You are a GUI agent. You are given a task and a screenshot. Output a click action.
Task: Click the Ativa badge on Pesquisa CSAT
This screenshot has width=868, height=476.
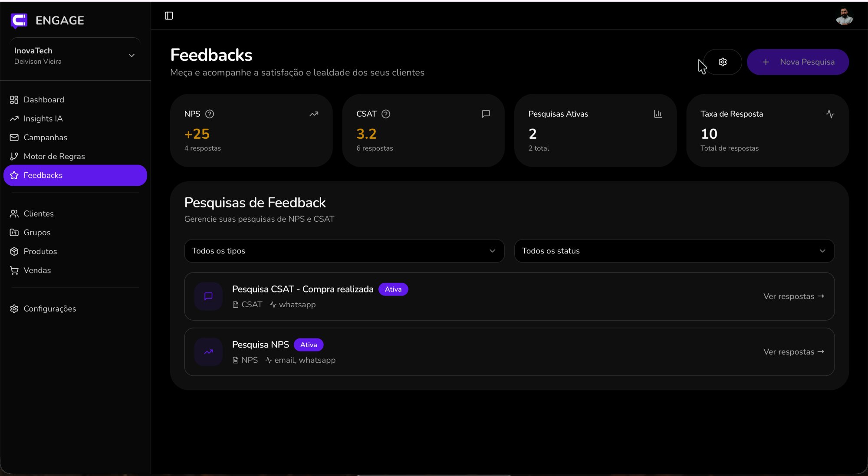[x=393, y=289]
